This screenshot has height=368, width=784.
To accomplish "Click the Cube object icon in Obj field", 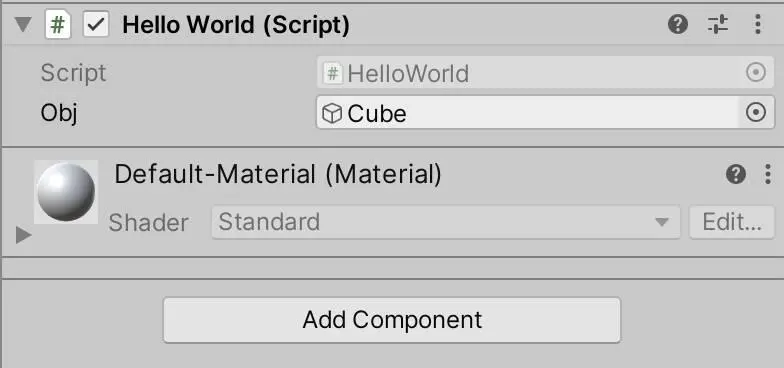I will (332, 114).
